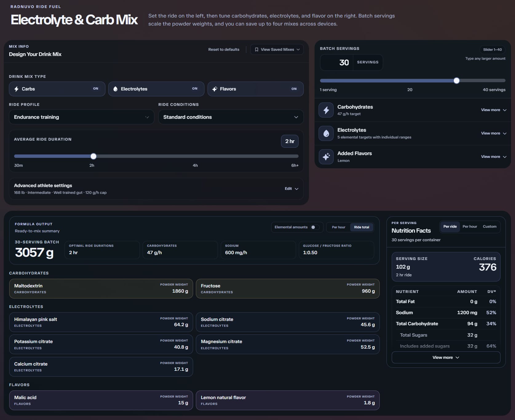Click the Lemon natural flavor card

point(288,400)
